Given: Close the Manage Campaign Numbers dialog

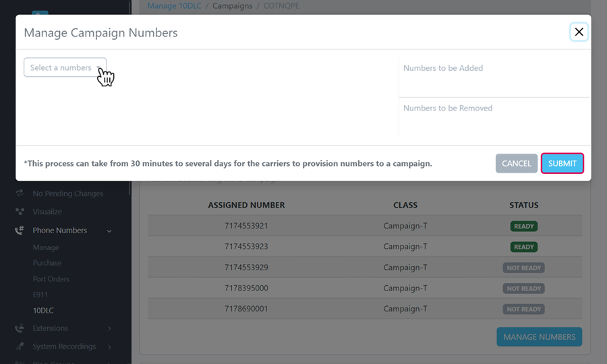Looking at the screenshot, I should (x=579, y=32).
